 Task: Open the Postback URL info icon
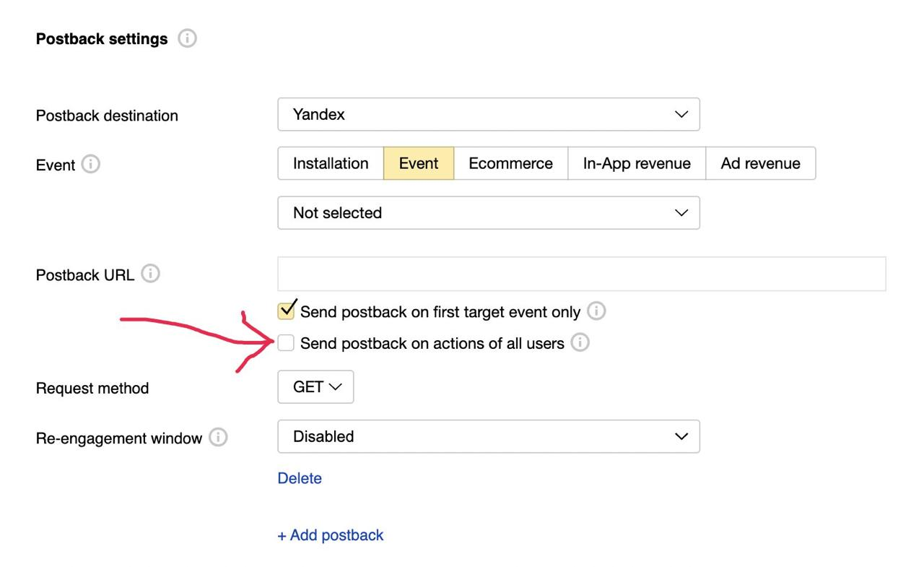click(x=150, y=274)
